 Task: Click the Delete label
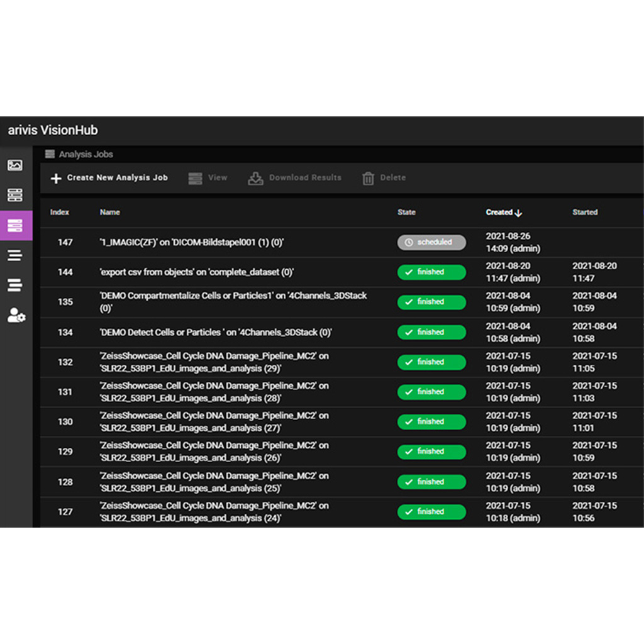[x=392, y=177]
